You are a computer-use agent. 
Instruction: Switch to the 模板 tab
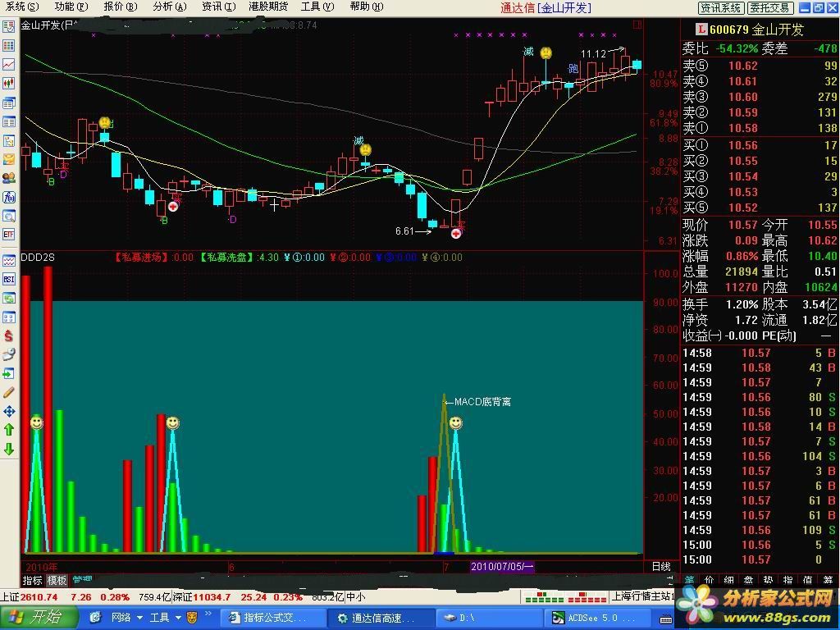pyautogui.click(x=57, y=580)
